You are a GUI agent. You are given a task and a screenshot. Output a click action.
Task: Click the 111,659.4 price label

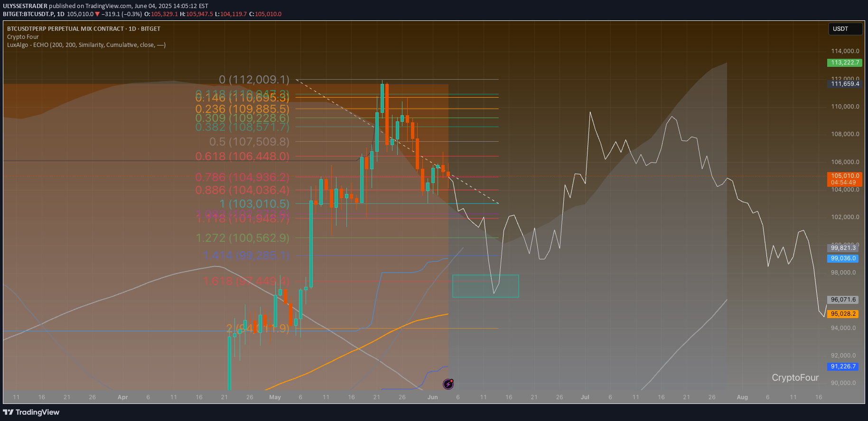point(845,84)
